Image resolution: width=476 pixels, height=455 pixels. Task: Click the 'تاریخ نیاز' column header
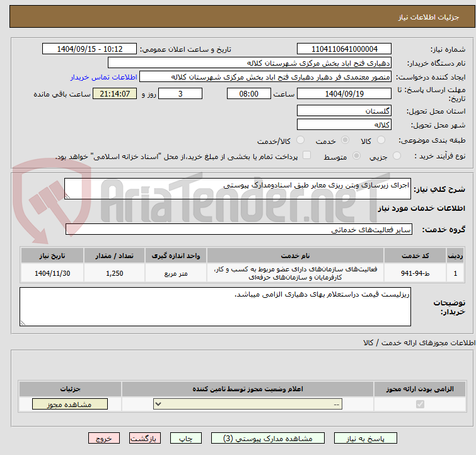point(52,256)
